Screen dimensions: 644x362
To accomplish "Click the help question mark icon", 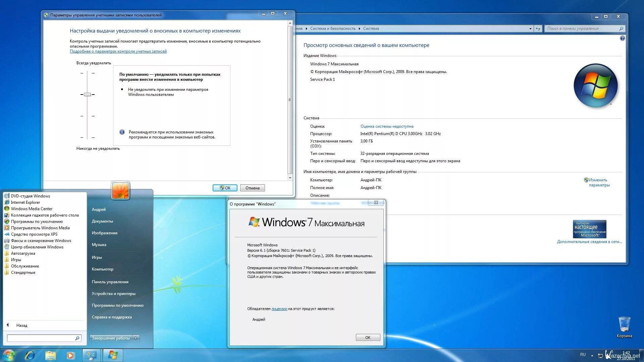I will pos(622,38).
